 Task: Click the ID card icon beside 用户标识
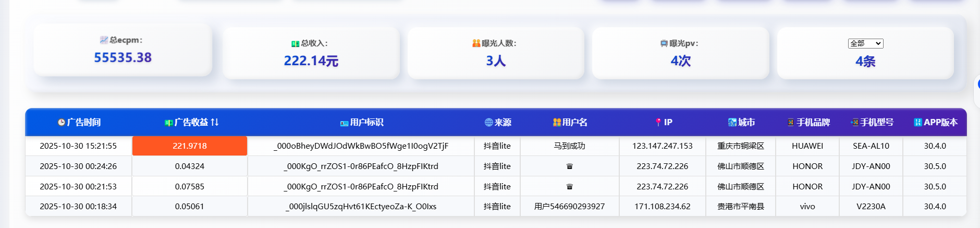click(x=344, y=123)
